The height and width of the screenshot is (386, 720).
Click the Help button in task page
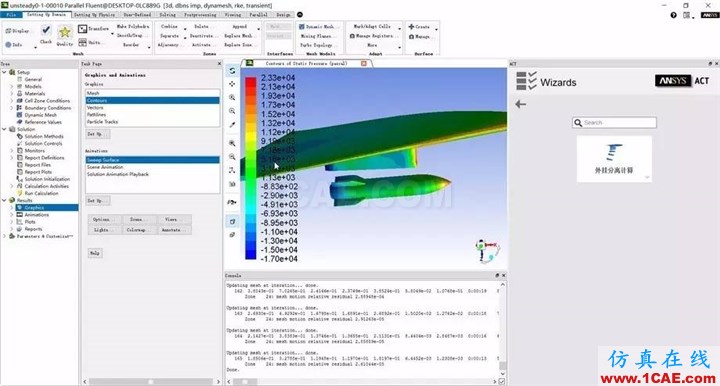pyautogui.click(x=95, y=253)
